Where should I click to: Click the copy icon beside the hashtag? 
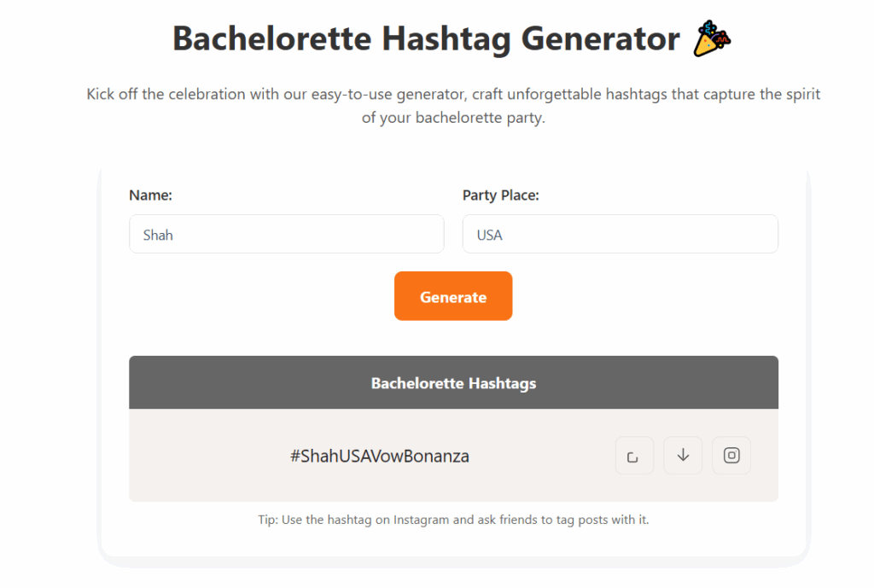pyautogui.click(x=634, y=455)
